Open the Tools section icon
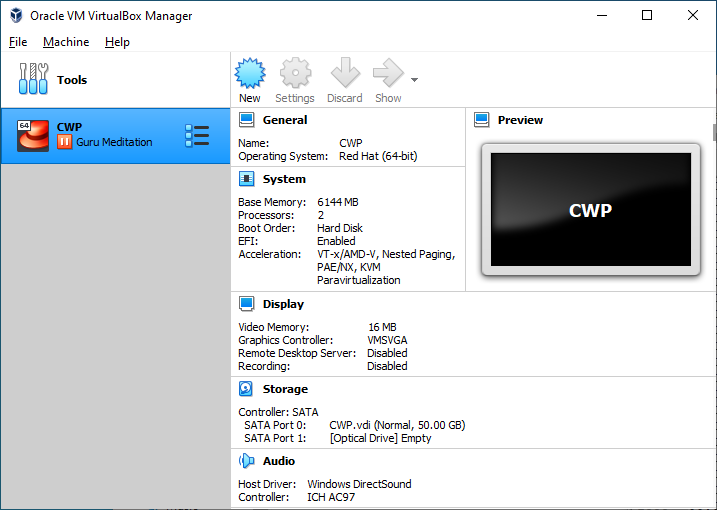Image resolution: width=717 pixels, height=510 pixels. pos(33,79)
